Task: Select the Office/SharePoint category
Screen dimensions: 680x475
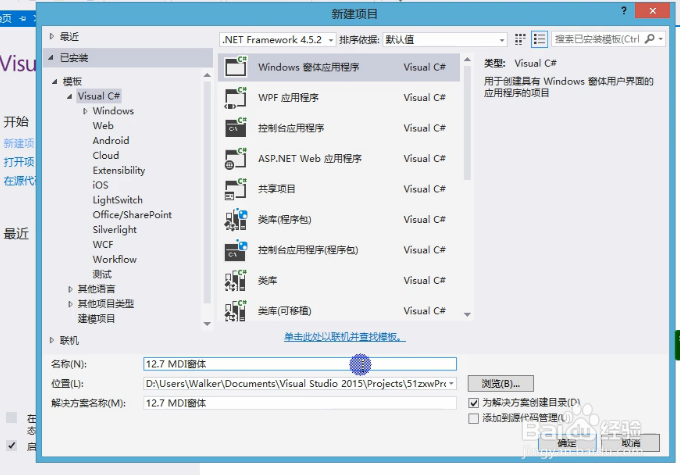Action: [132, 215]
